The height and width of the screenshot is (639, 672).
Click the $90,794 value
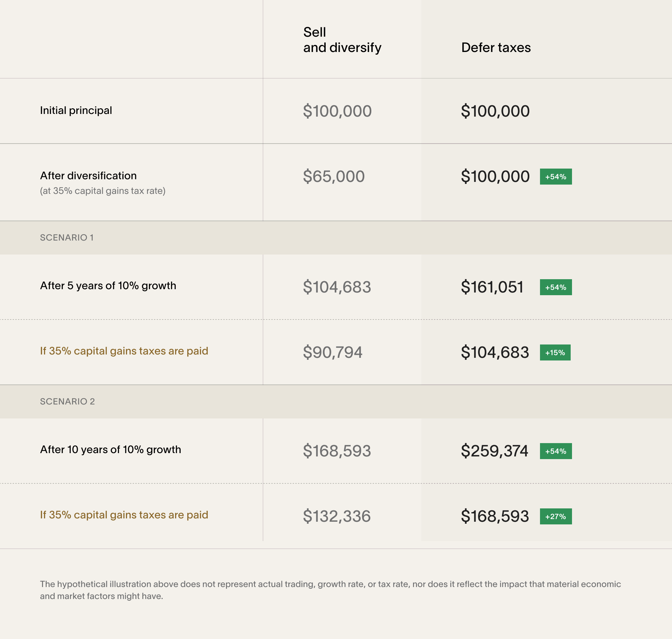pos(332,352)
